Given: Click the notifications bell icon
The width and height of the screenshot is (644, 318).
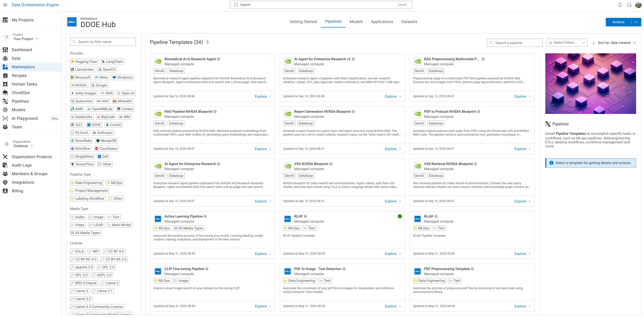Looking at the screenshot, I should pos(620,5).
